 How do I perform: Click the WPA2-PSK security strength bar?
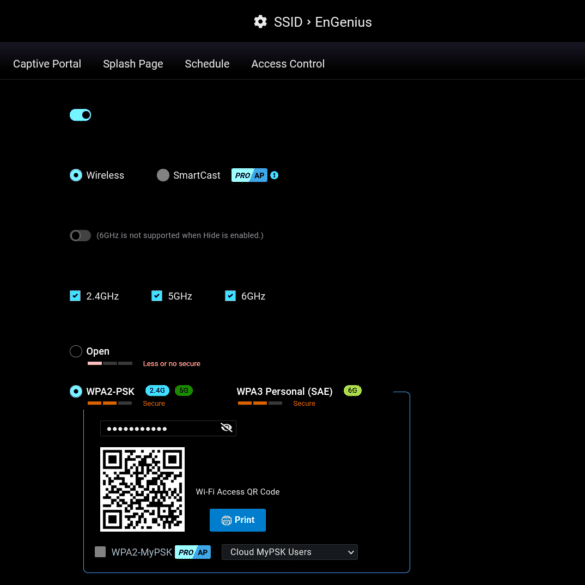click(110, 403)
